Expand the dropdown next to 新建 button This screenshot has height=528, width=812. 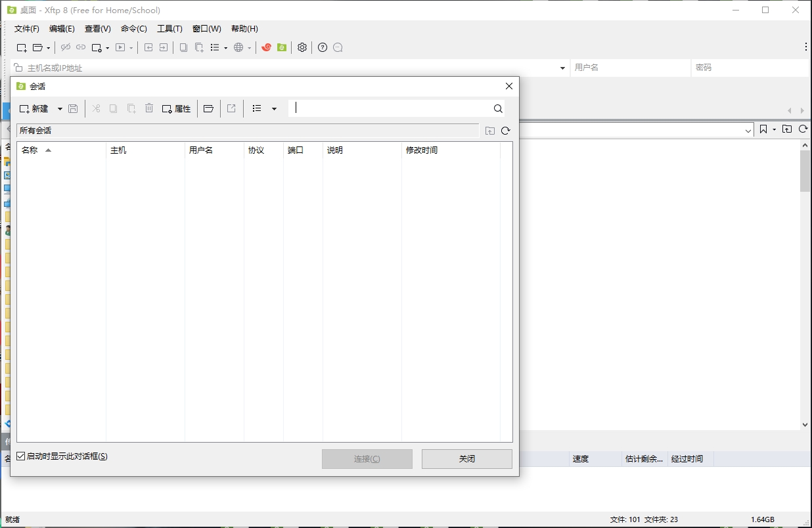[x=59, y=108]
